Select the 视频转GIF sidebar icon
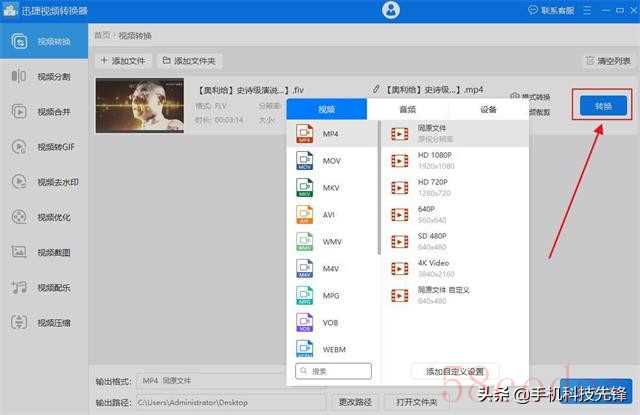 point(19,146)
